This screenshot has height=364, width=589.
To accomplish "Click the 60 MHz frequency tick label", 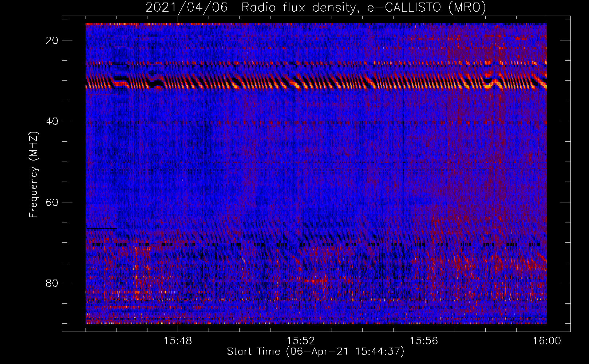I will pyautogui.click(x=52, y=202).
